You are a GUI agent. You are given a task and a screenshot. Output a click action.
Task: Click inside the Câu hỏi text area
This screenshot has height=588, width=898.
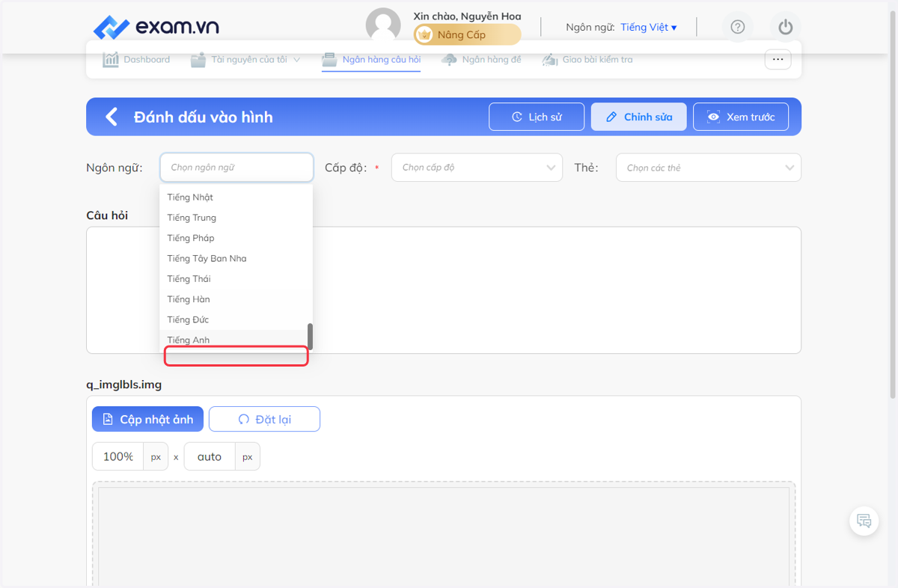click(444, 290)
